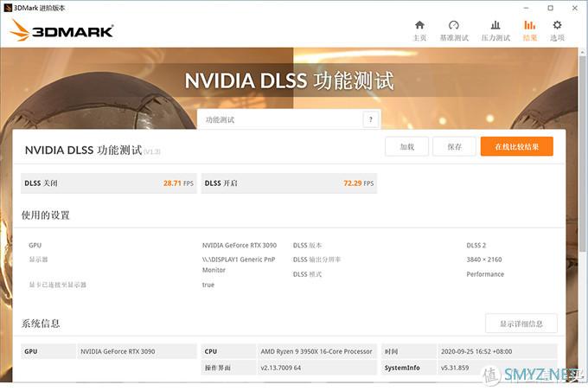Click the 3DMark logo
Viewport: 588px width, 391px height.
pyautogui.click(x=62, y=30)
